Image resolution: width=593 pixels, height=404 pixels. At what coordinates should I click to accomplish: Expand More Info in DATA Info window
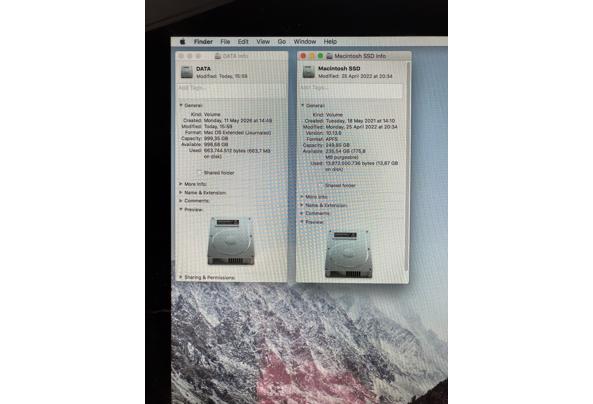click(181, 184)
